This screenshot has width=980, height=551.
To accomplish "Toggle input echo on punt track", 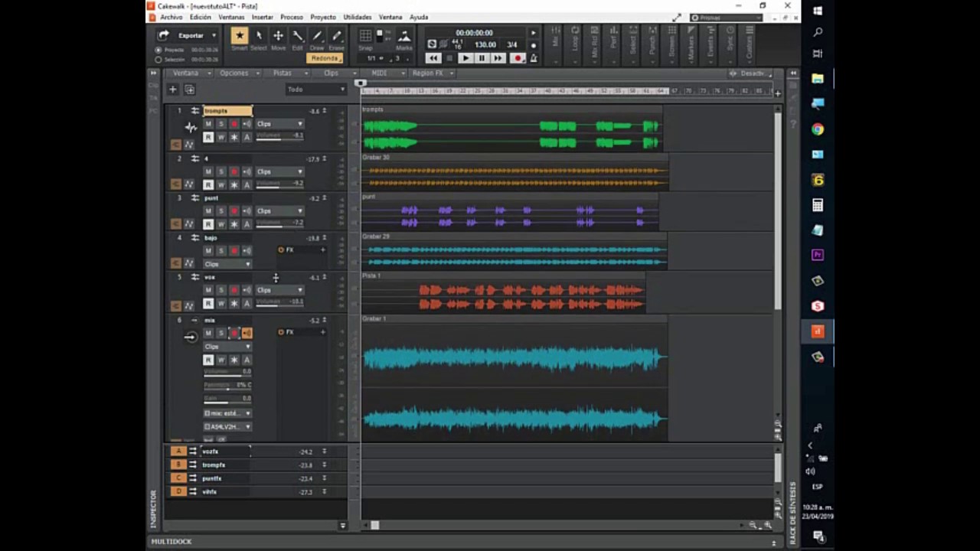I will coord(247,210).
